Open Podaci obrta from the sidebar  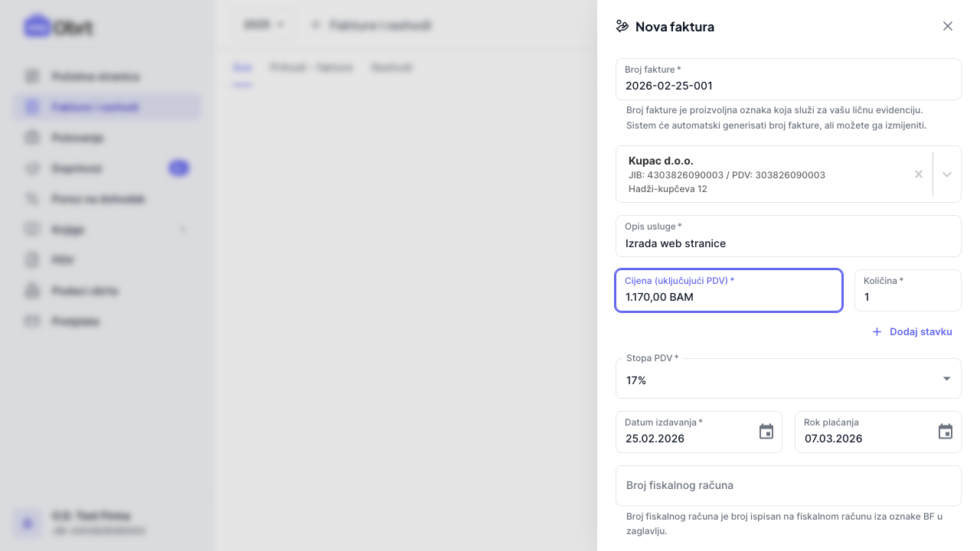point(84,291)
